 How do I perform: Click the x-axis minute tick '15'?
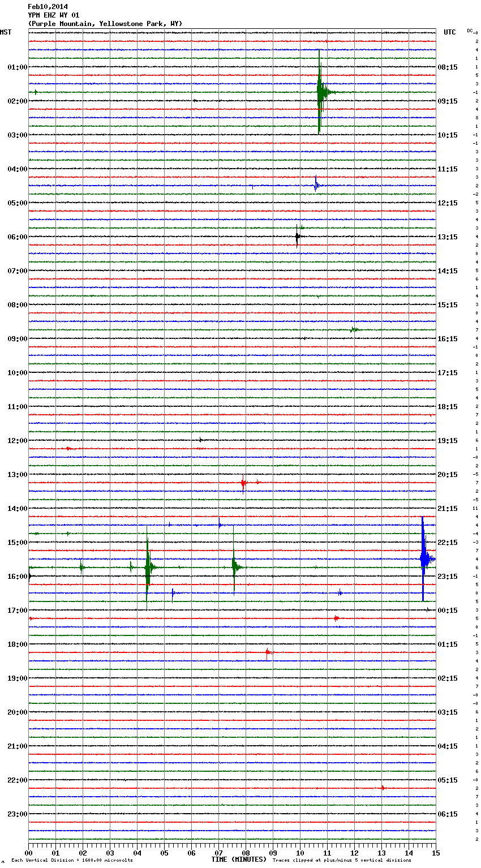point(436,853)
